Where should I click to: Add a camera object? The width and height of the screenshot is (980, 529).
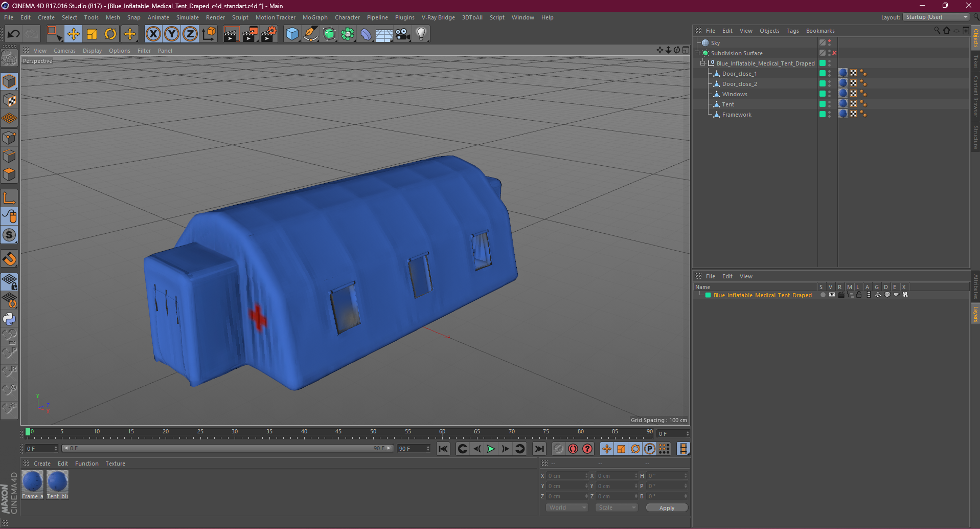[403, 34]
